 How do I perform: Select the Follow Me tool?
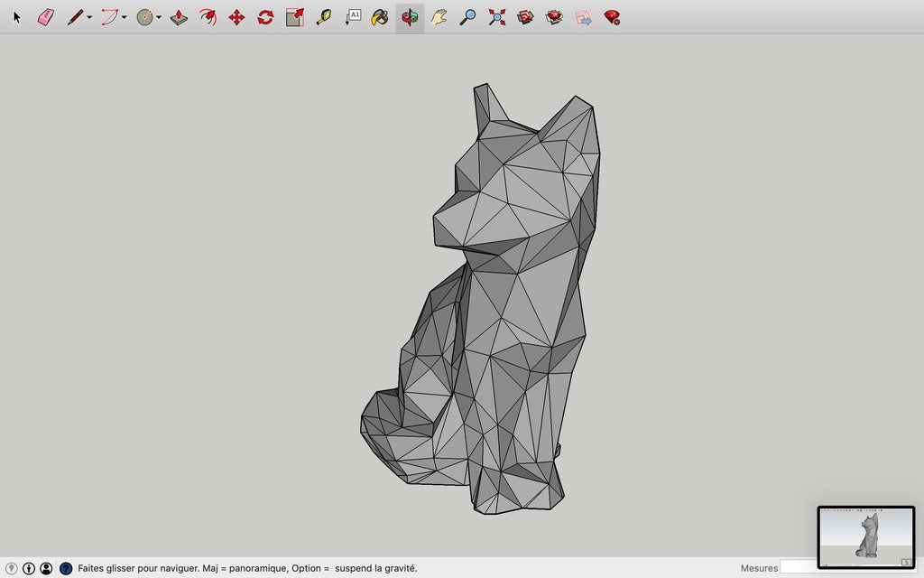pos(207,16)
